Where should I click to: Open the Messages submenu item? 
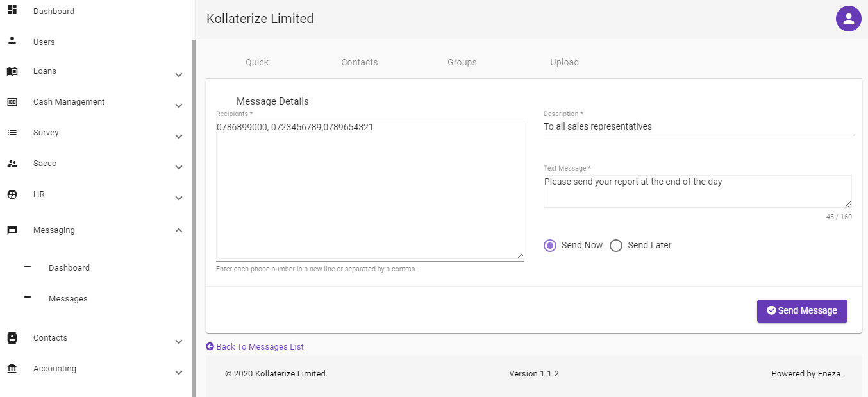tap(68, 298)
